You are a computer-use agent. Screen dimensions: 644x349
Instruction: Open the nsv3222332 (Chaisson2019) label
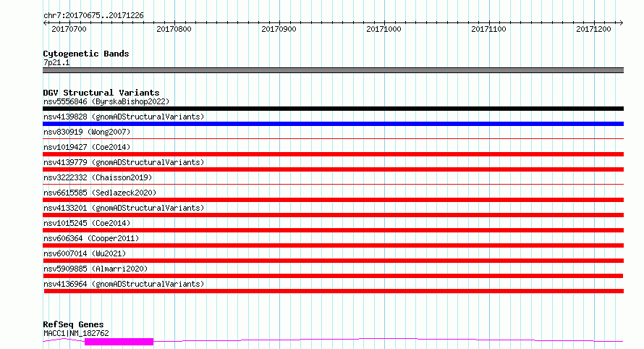pos(98,177)
